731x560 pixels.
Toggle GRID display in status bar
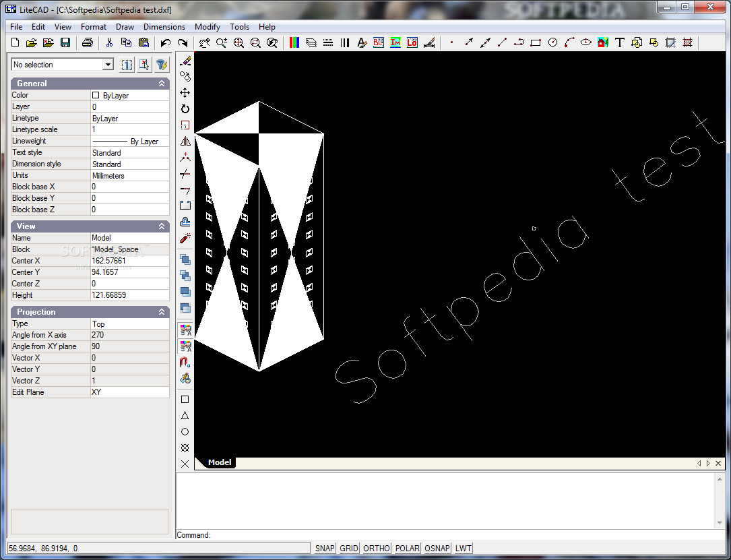[349, 549]
